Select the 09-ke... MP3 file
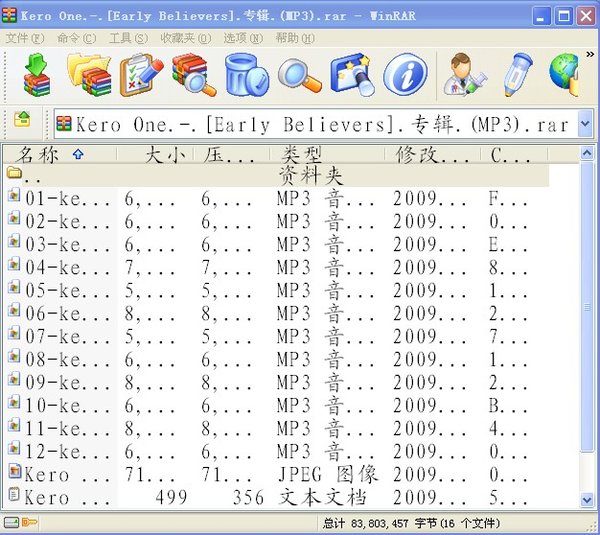Screen dimensions: 600x535 pos(277,382)
